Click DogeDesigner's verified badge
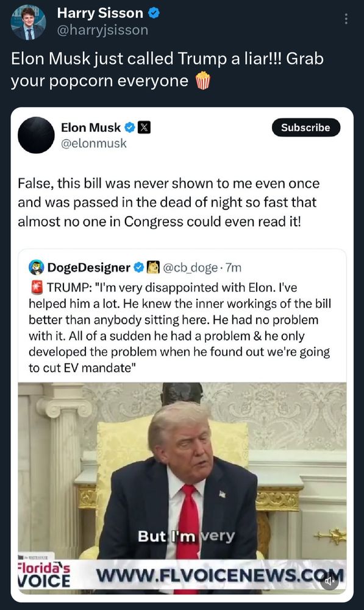The image size is (364, 610). pyautogui.click(x=138, y=267)
